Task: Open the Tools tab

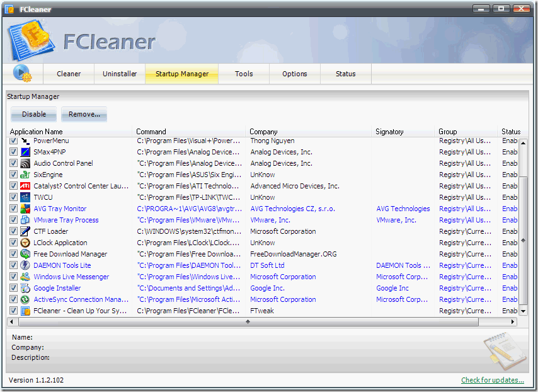Action: pyautogui.click(x=244, y=74)
